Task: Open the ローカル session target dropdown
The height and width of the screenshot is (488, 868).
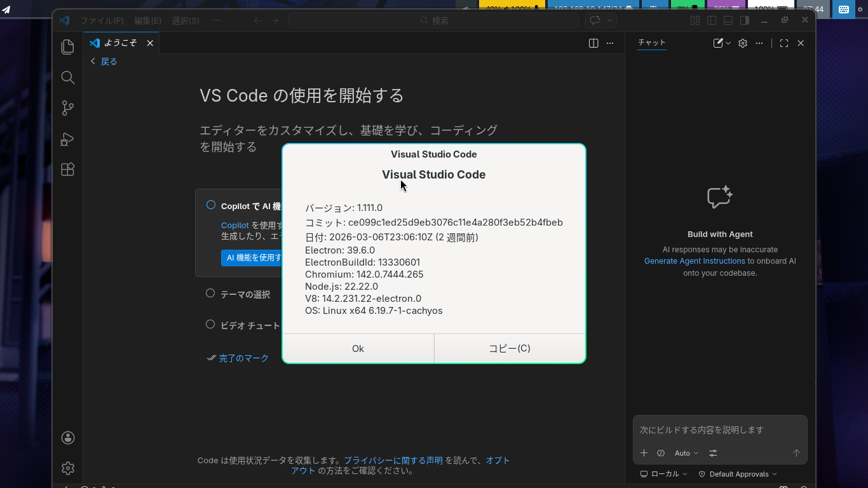Action: coord(664,474)
